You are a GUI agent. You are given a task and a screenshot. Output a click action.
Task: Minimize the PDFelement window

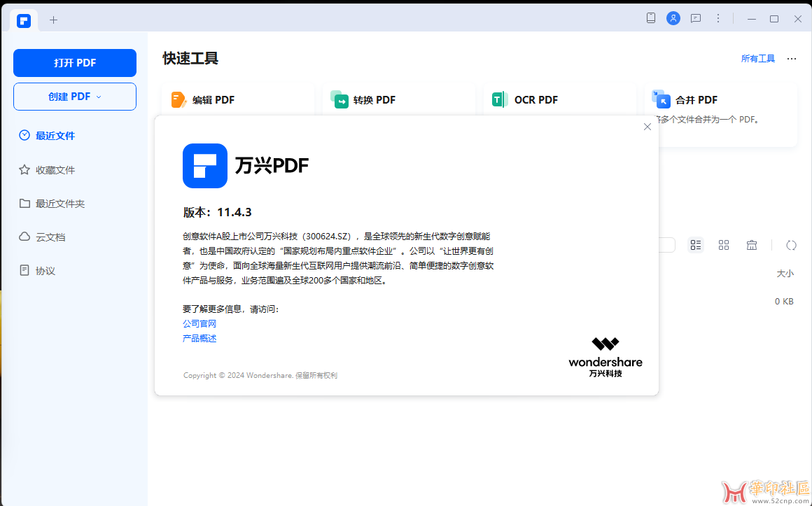click(752, 19)
